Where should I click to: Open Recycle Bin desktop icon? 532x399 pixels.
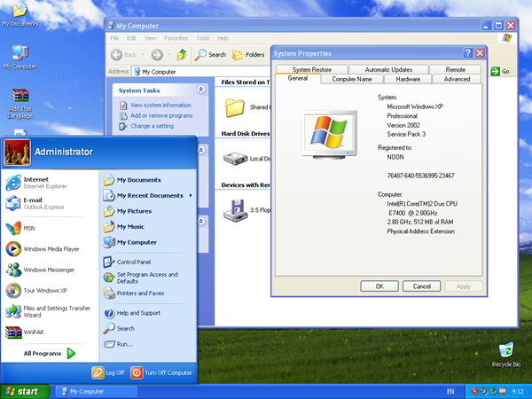[x=506, y=355]
